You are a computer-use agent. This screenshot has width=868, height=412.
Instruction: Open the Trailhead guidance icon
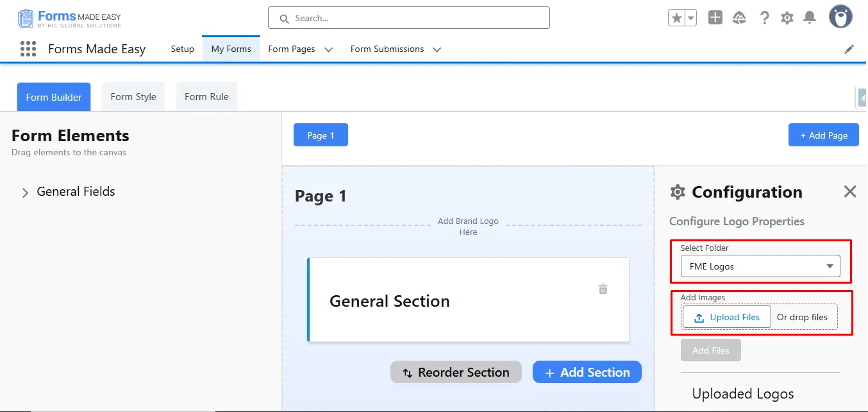(739, 18)
